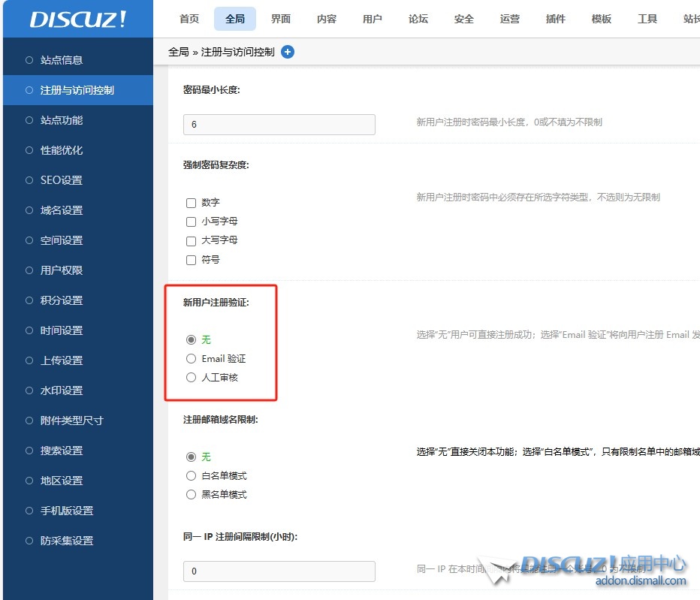The image size is (700, 600).
Task: Navigate to SEO设置 sidebar item
Action: 62,180
